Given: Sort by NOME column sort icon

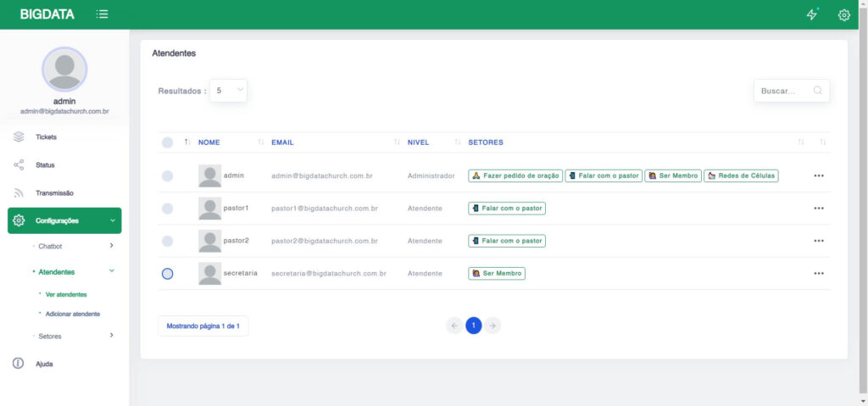Looking at the screenshot, I should click(x=261, y=142).
